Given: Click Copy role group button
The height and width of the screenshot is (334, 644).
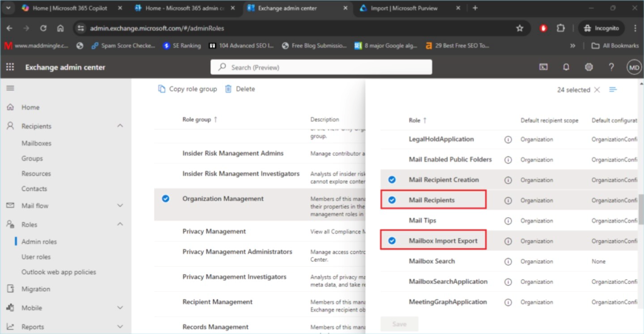Looking at the screenshot, I should point(188,89).
